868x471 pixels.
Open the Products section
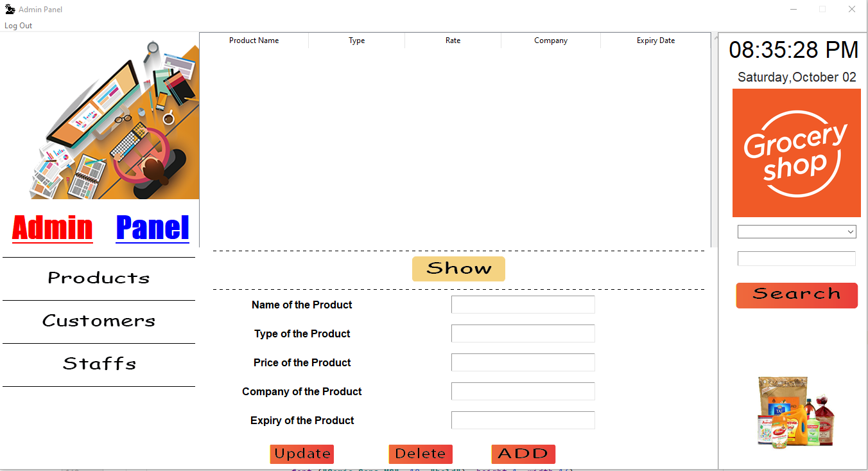(99, 278)
